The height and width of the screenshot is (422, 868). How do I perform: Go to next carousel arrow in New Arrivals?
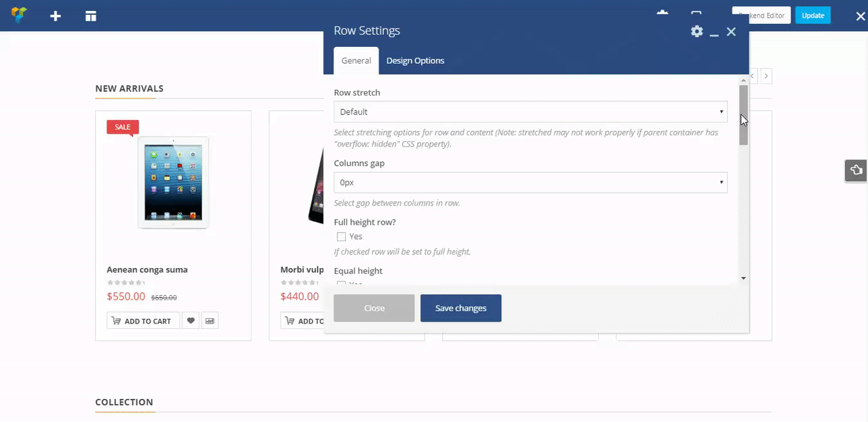coord(766,77)
